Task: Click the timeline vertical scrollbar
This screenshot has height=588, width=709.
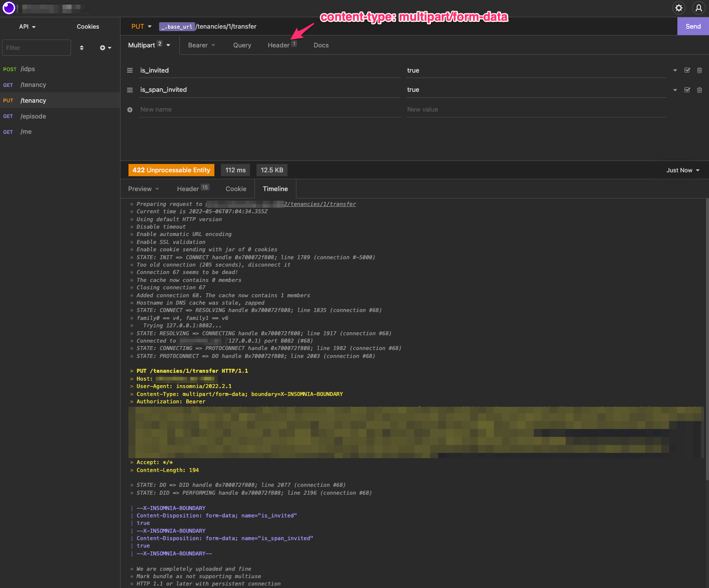Action: (x=707, y=339)
